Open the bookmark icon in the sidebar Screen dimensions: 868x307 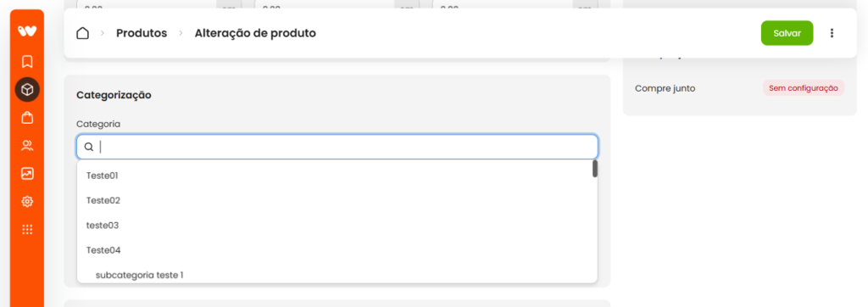click(27, 61)
